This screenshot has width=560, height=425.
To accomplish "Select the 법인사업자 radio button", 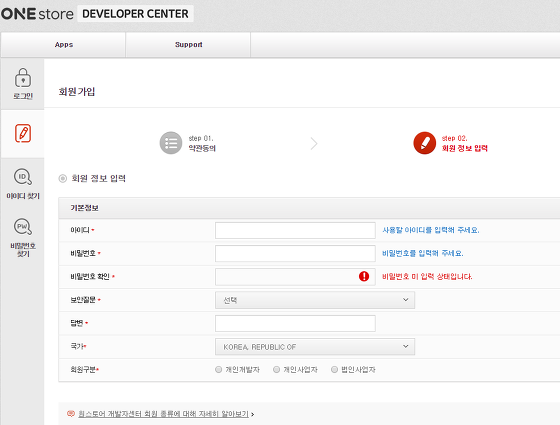I will coord(334,369).
